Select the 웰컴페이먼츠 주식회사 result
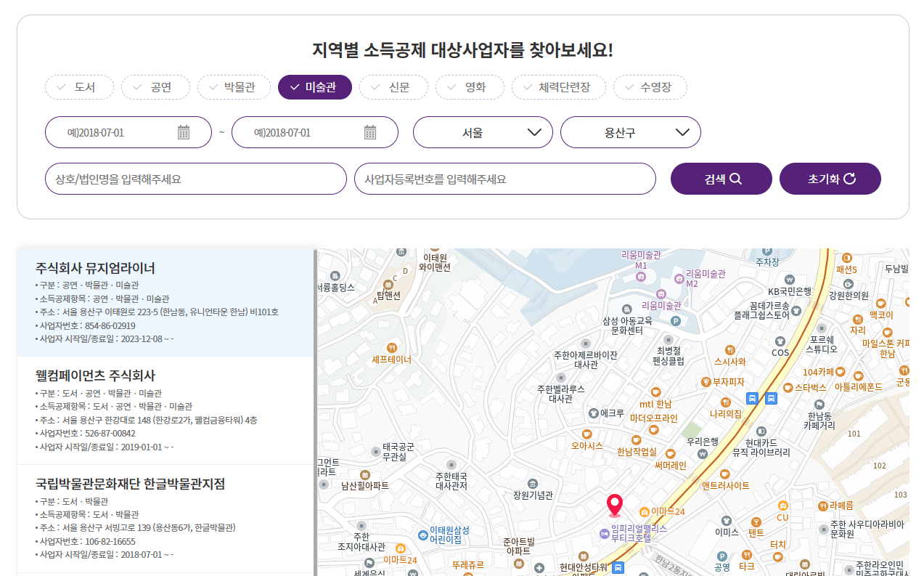 coord(165,410)
